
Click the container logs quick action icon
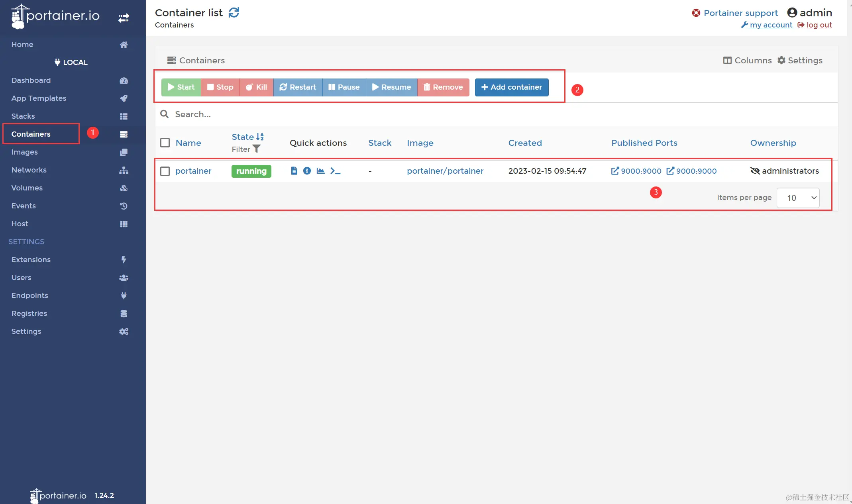(294, 171)
